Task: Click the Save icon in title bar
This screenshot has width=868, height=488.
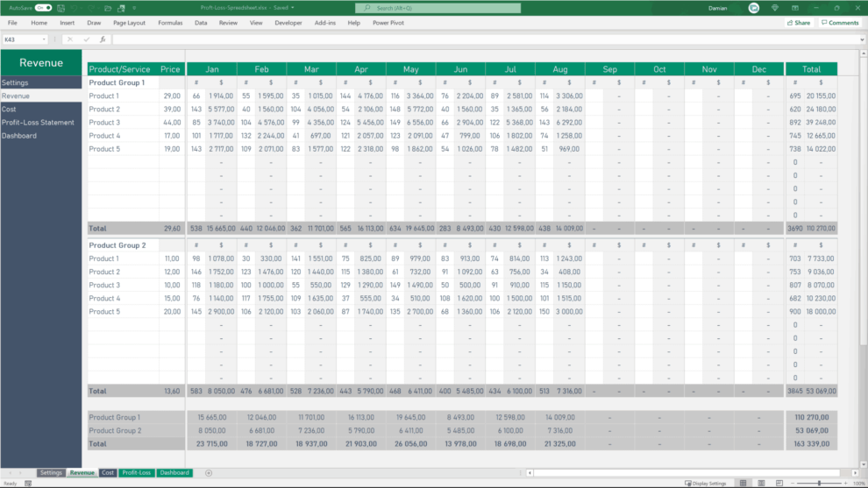Action: 59,8
